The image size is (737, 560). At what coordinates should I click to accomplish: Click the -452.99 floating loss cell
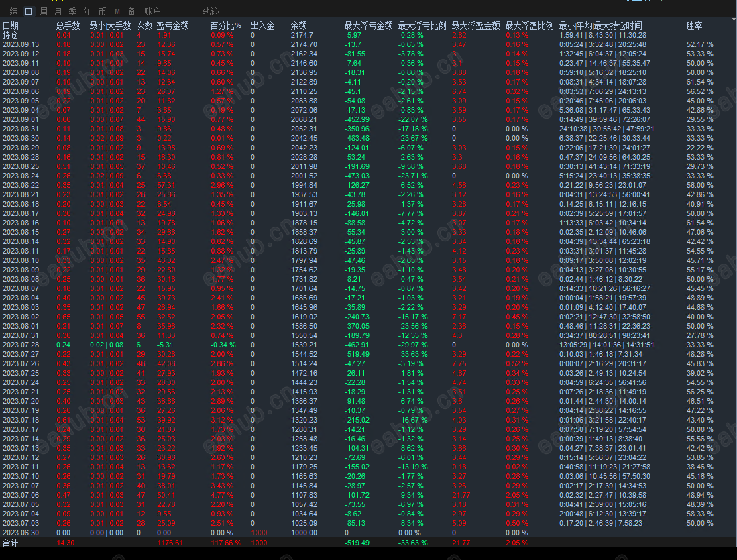[357, 120]
